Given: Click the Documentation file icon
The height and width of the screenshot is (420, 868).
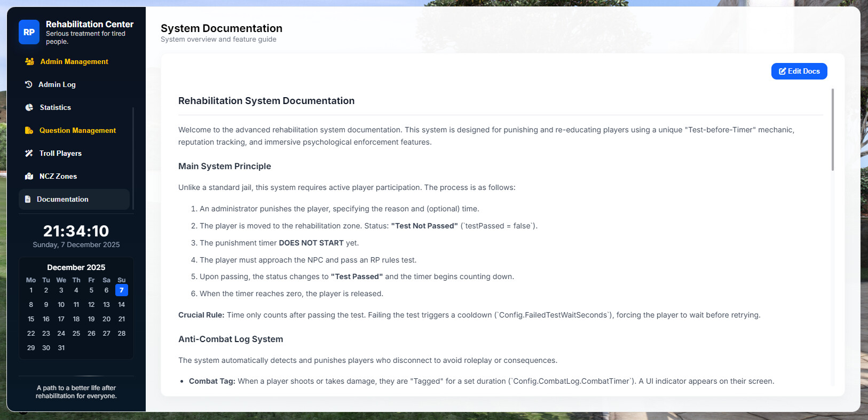Looking at the screenshot, I should [28, 200].
